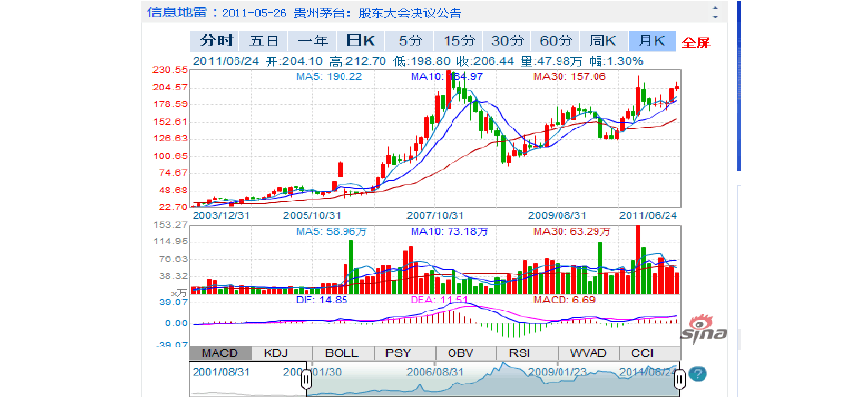The width and height of the screenshot is (868, 402).
Task: Click the up arrow beside the news headline
Action: [715, 7]
